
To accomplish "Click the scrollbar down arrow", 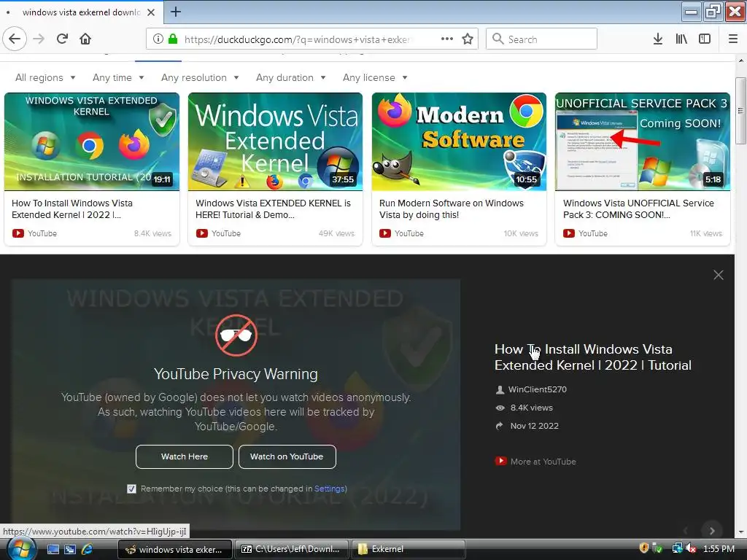I will [741, 532].
